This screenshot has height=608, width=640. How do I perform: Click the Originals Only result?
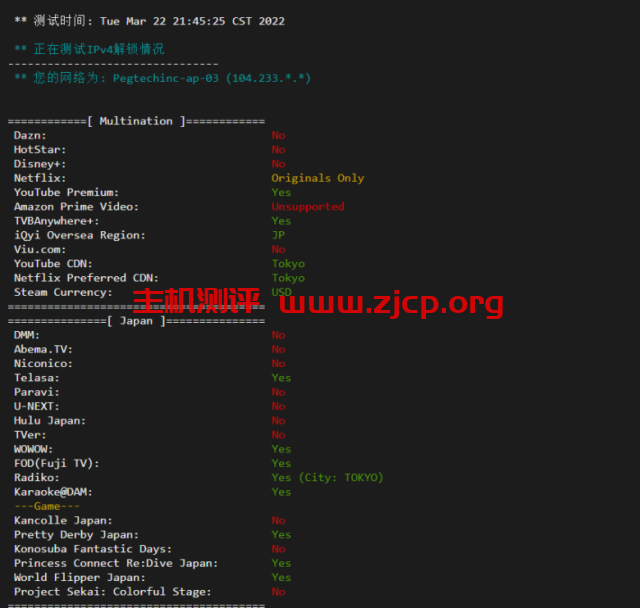pos(318,178)
